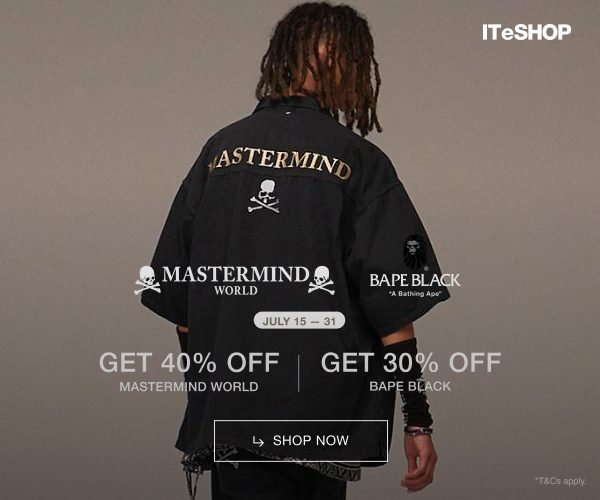Click the GET 30% OFF offer text
This screenshot has height=500, width=600.
(x=411, y=363)
